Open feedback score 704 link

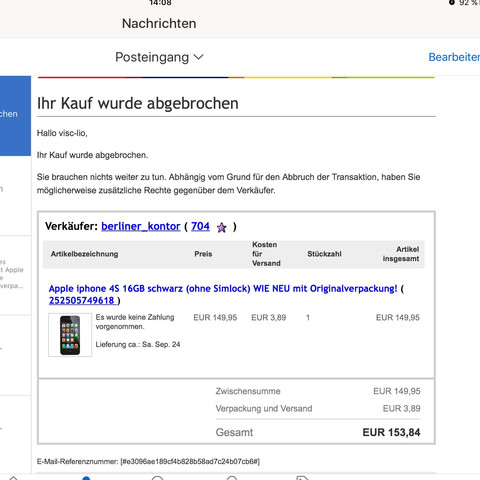200,226
